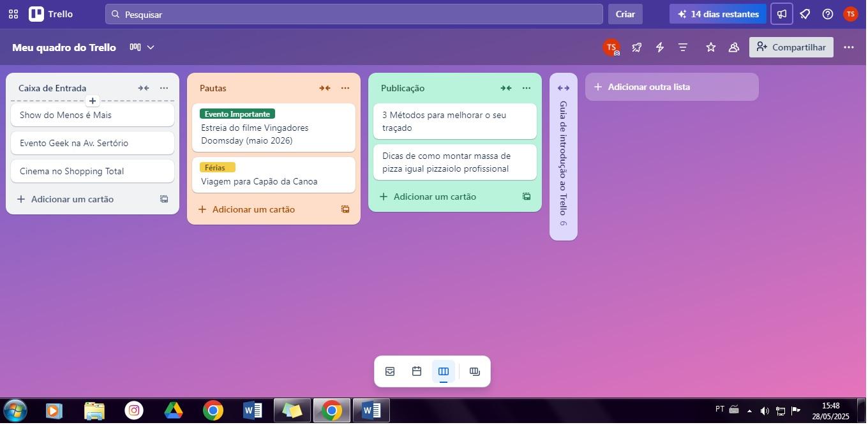Open card Show do Menos é Mais
This screenshot has width=868, height=425.
(x=93, y=115)
